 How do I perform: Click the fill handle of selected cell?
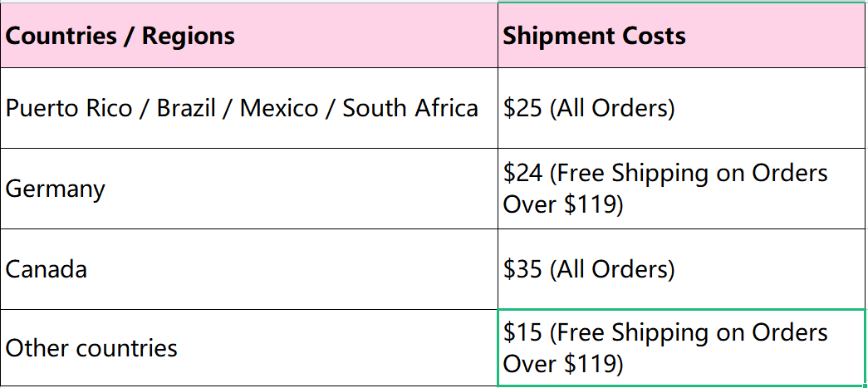pos(866,386)
